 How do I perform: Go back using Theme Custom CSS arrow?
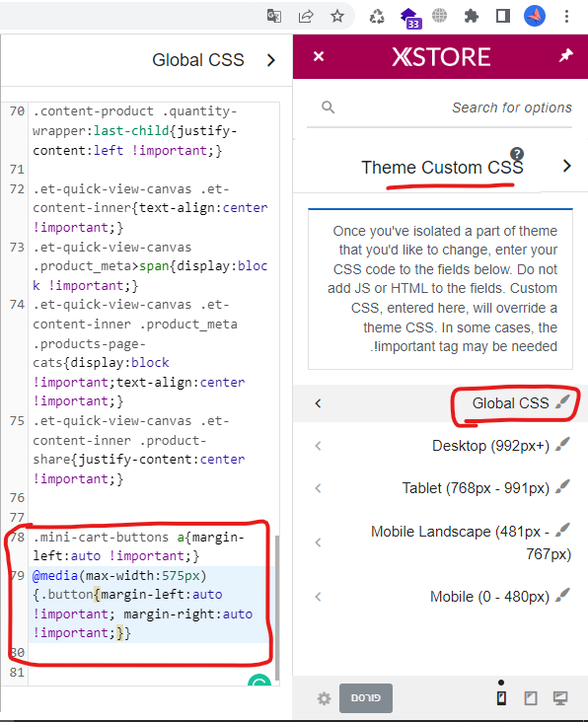coord(567,166)
